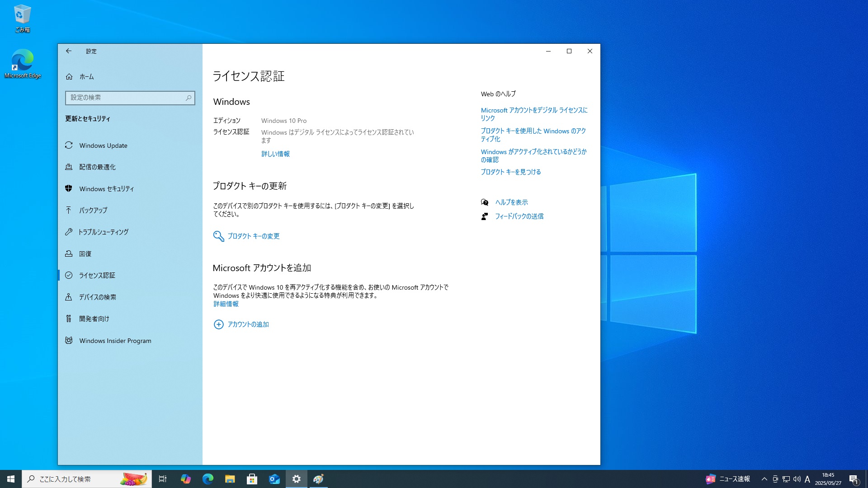Click the Settings gear taskbar icon
Screen dimensions: 868x488
(297, 479)
